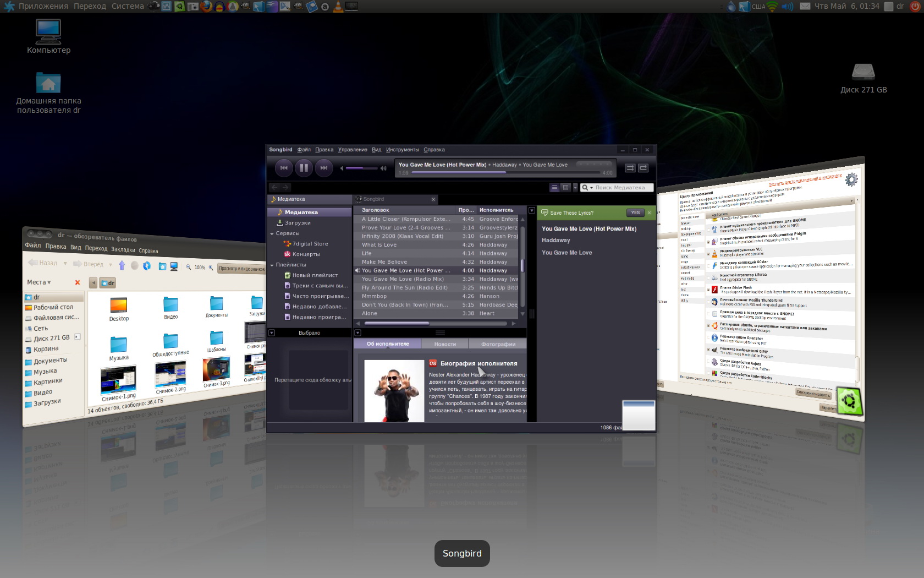
Task: Switch Songbird to list view
Action: (554, 188)
